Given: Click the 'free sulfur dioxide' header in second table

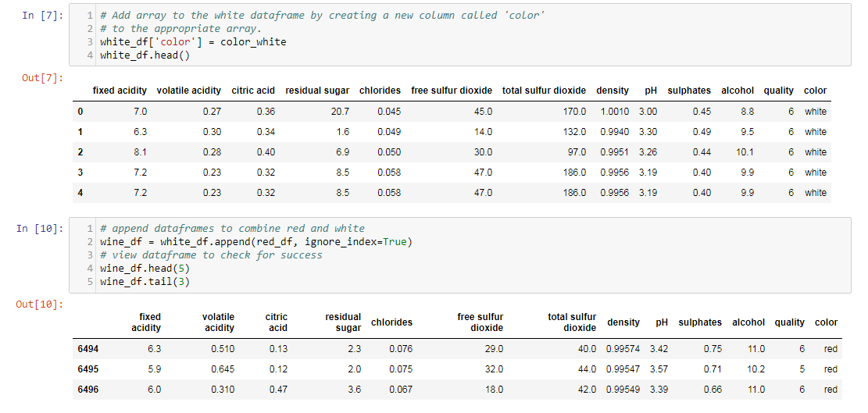Looking at the screenshot, I should (x=480, y=322).
